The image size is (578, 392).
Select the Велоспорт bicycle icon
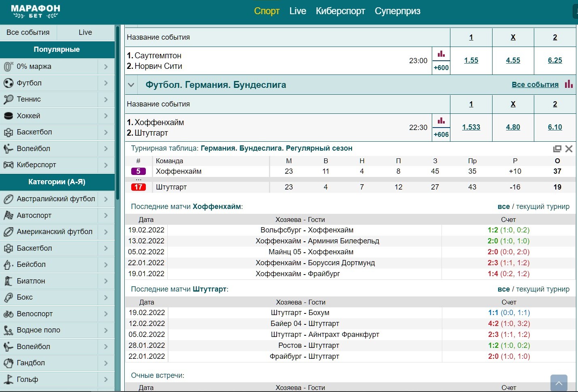[x=8, y=314]
